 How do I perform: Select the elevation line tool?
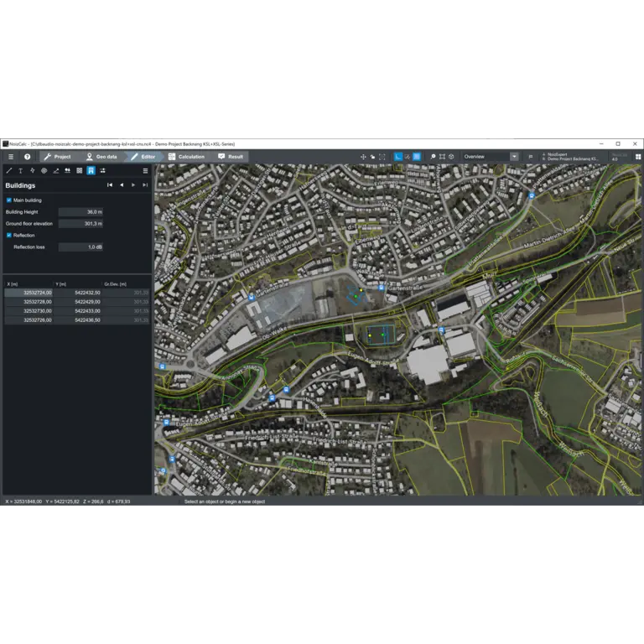pyautogui.click(x=56, y=170)
